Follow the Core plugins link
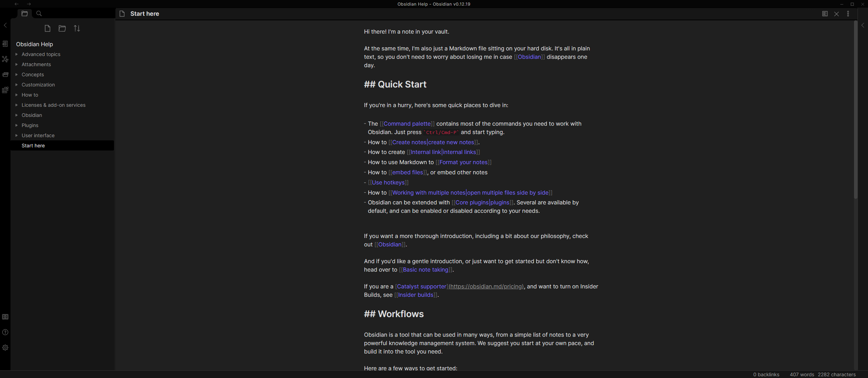868x378 pixels. coord(472,202)
